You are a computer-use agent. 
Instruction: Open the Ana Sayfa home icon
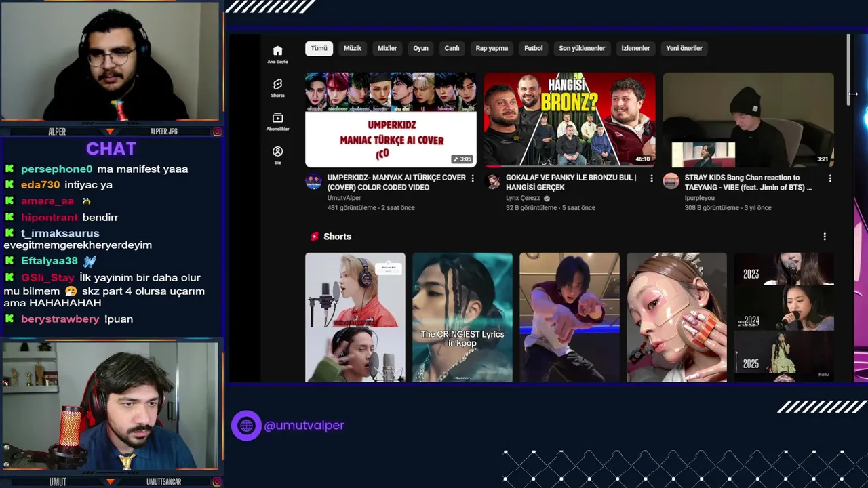click(277, 54)
